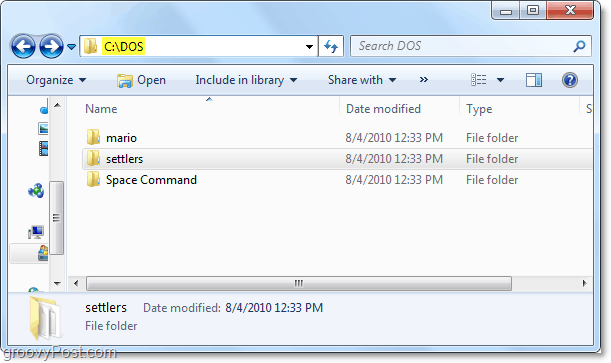Click the search magnifier icon
This screenshot has width=611, height=363.
click(x=579, y=46)
